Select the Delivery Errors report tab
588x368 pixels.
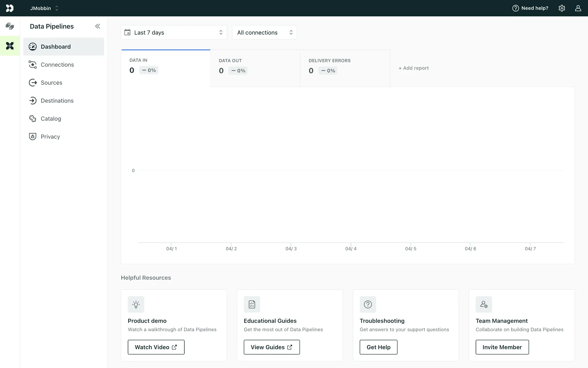[345, 68]
